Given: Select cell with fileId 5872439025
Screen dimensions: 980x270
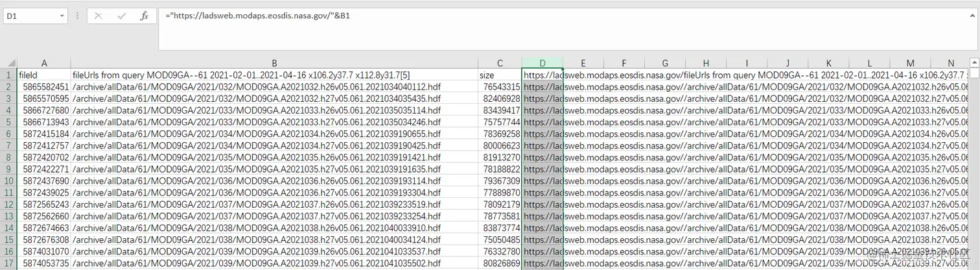Looking at the screenshot, I should [x=44, y=193].
